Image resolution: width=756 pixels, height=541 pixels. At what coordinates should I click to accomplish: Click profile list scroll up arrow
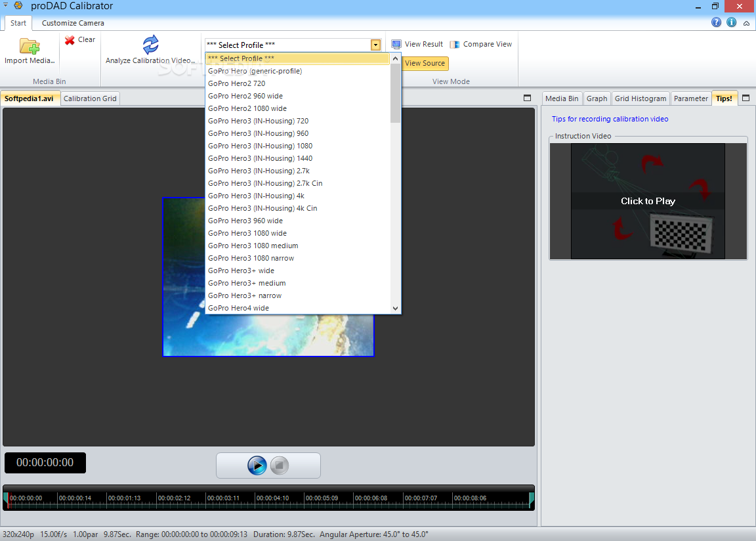pyautogui.click(x=395, y=58)
